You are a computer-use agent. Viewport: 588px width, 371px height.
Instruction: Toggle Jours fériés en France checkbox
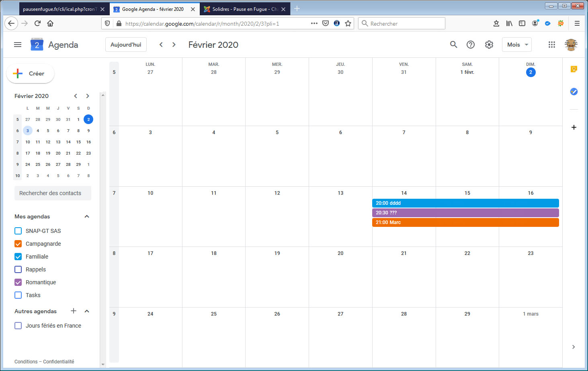point(18,326)
